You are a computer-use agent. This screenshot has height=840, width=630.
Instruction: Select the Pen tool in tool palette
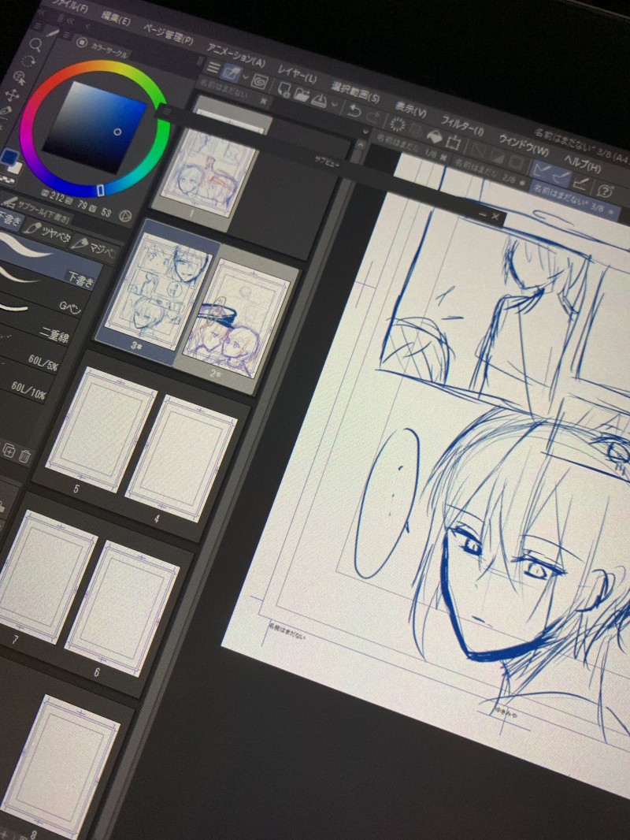click(x=5, y=113)
